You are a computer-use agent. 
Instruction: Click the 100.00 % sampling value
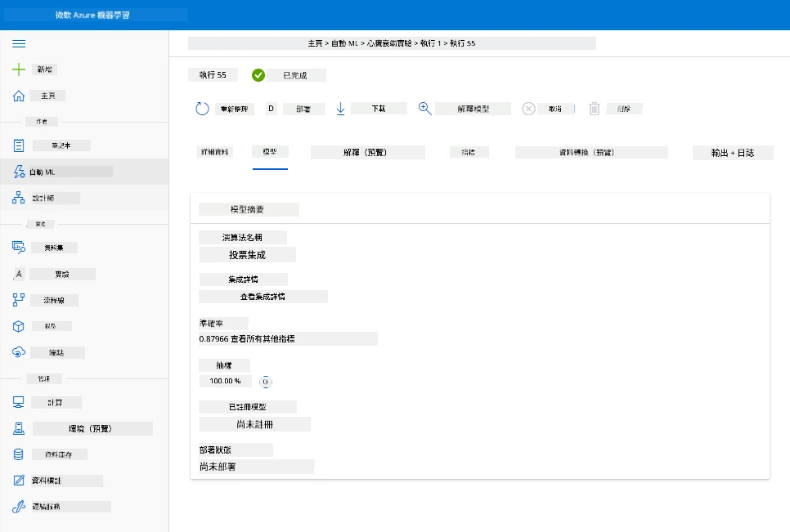coord(225,381)
